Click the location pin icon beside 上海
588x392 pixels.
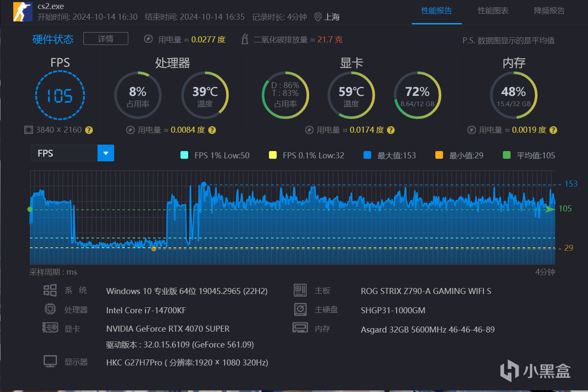318,17
